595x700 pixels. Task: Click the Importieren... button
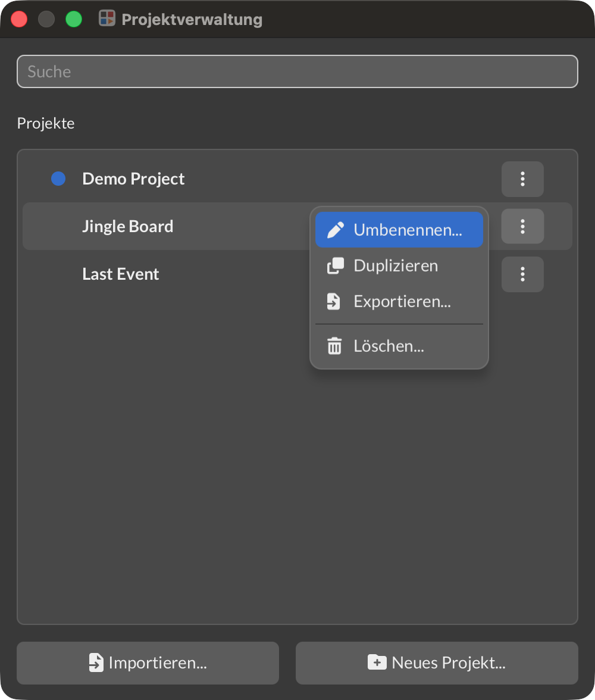pyautogui.click(x=148, y=663)
